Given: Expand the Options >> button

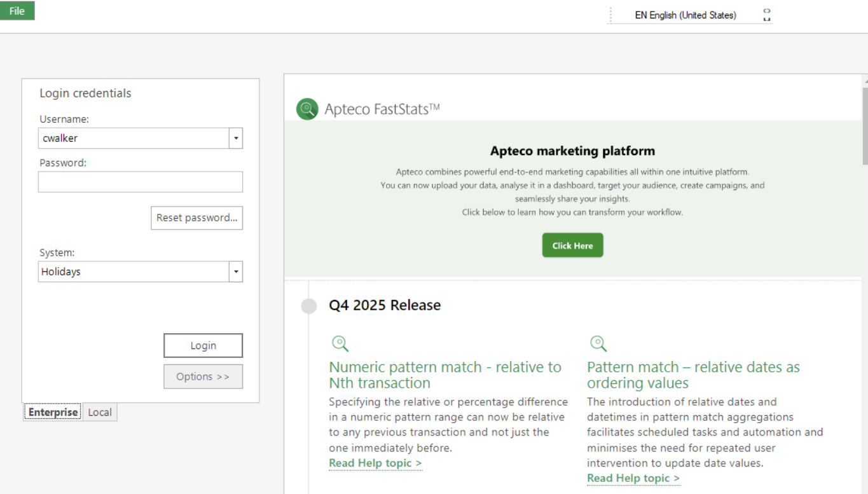Looking at the screenshot, I should (203, 376).
